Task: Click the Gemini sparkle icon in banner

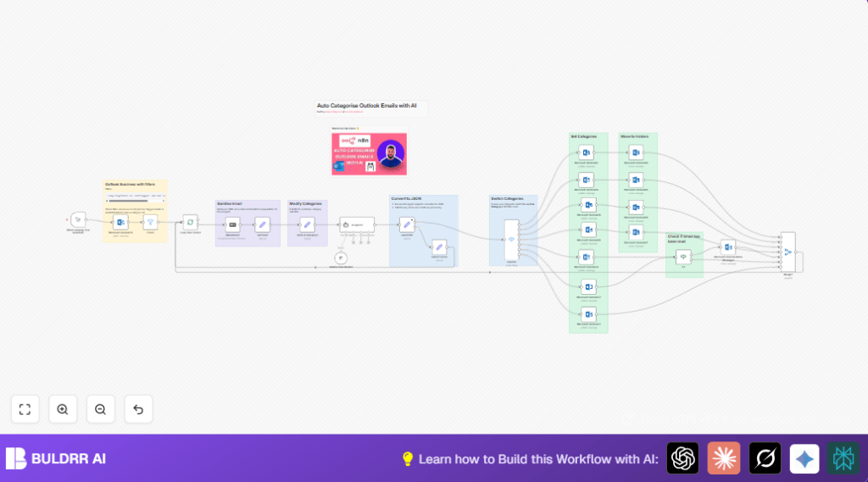Action: coord(804,458)
